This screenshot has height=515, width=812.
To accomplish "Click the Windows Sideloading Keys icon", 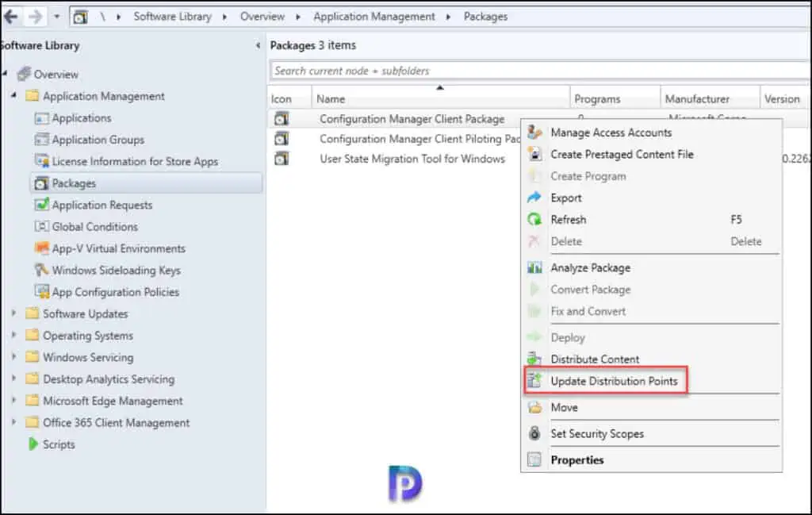I will coord(41,270).
